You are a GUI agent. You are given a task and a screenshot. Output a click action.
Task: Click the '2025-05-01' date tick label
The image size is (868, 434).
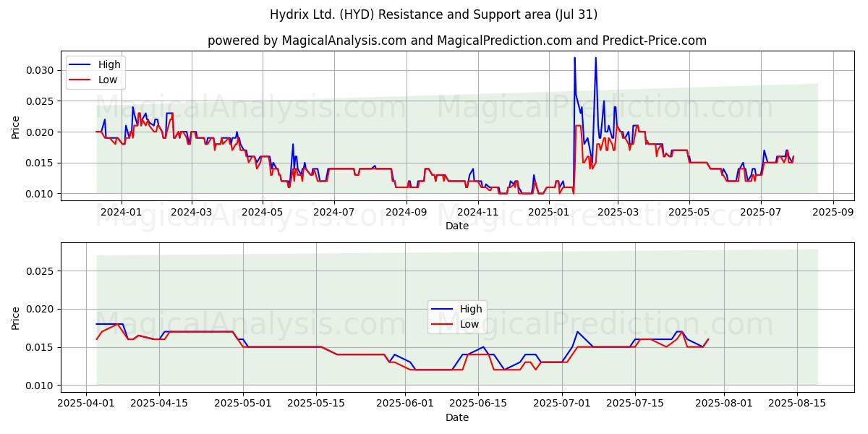click(243, 404)
